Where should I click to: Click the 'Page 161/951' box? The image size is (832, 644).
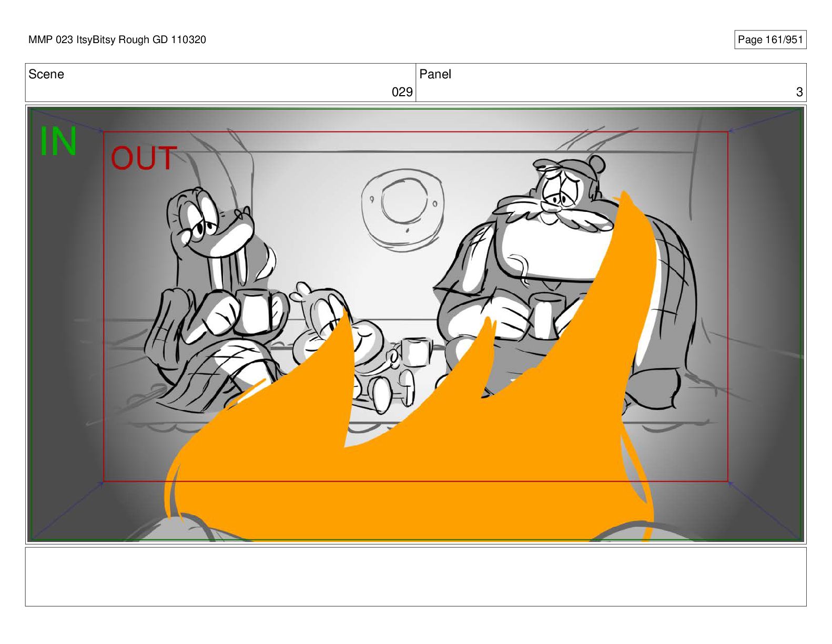point(770,40)
